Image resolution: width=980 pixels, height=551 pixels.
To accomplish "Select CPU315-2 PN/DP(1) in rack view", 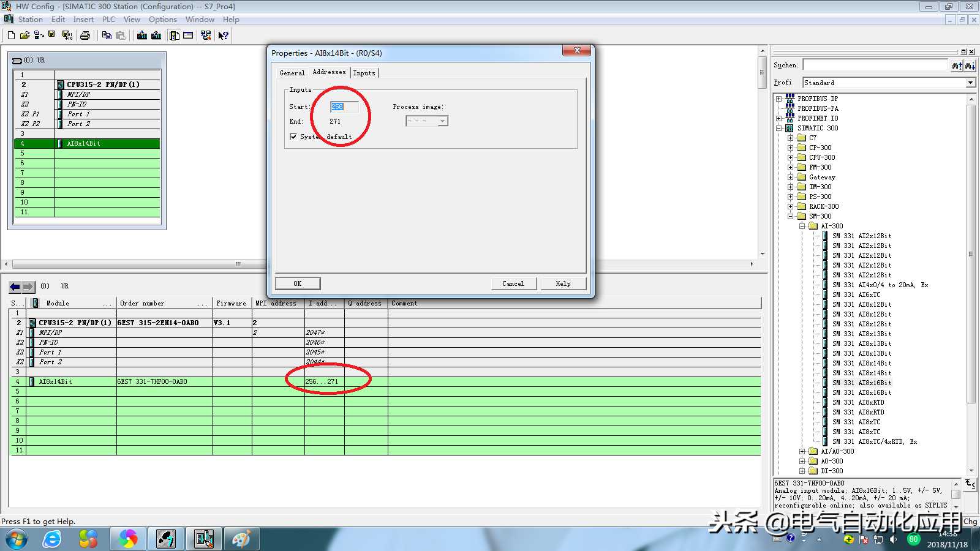I will click(x=107, y=84).
